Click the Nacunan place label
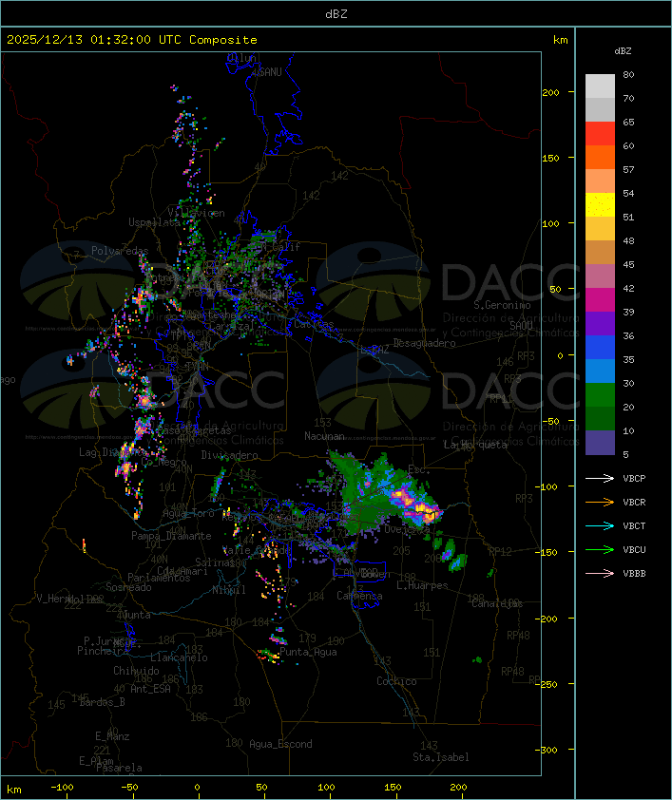Viewport: 672px width, 800px height. tap(324, 436)
